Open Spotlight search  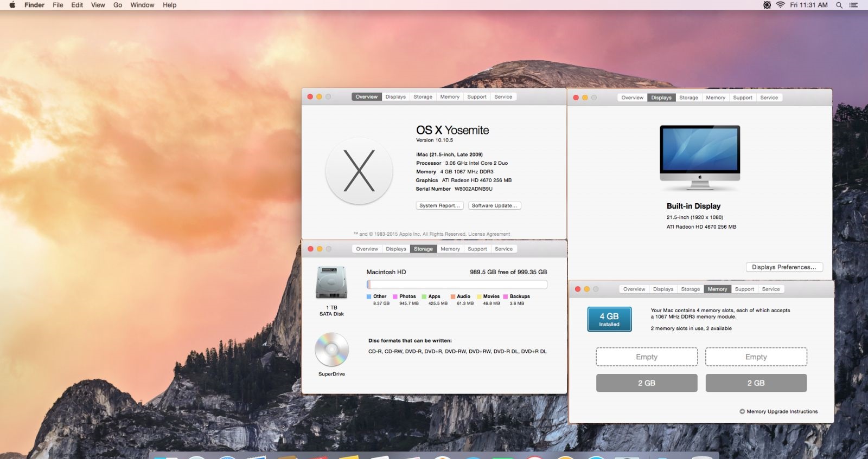839,5
